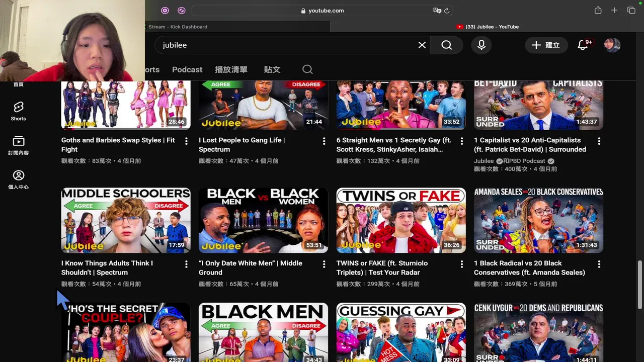644x362 pixels.
Task: Click the 建立 create button
Action: coord(546,45)
